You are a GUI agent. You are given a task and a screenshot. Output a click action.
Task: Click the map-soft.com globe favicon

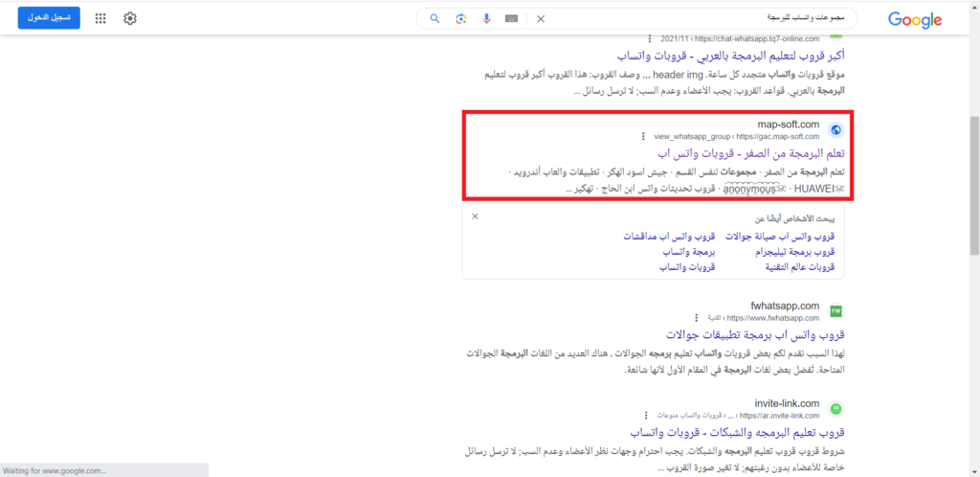click(x=835, y=130)
